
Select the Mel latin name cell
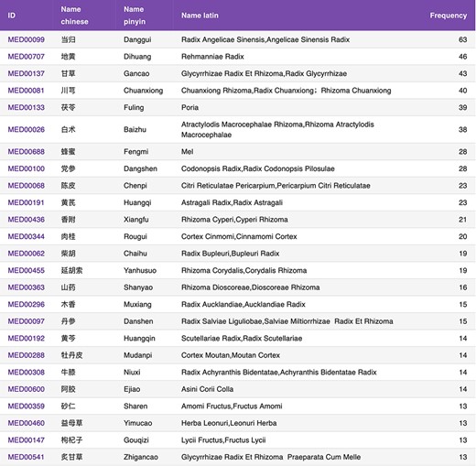[187, 152]
